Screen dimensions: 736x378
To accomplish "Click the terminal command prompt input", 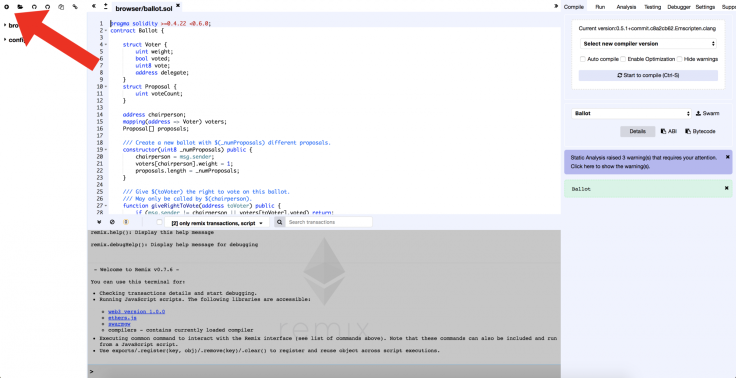I will coord(327,371).
